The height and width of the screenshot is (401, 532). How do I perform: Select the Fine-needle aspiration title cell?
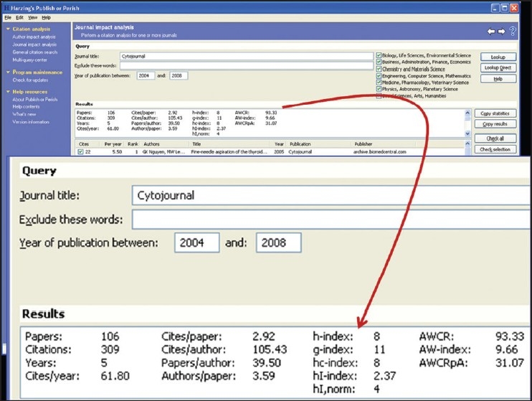click(229, 152)
